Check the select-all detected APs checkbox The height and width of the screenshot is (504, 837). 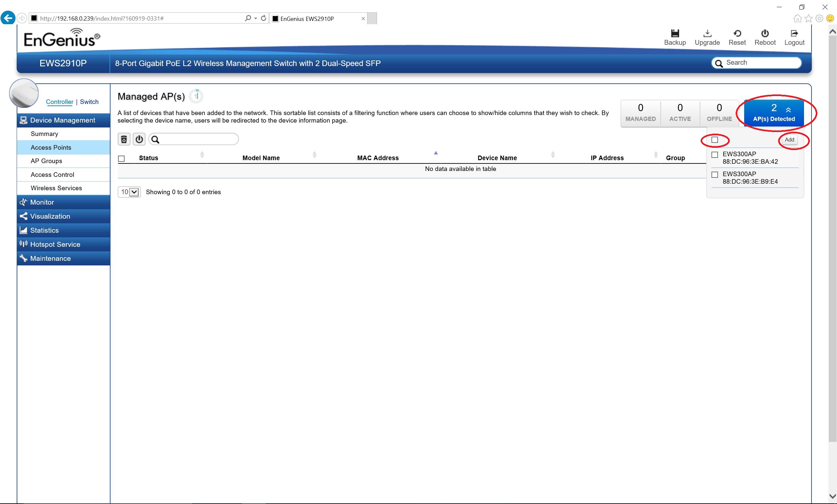pos(715,140)
